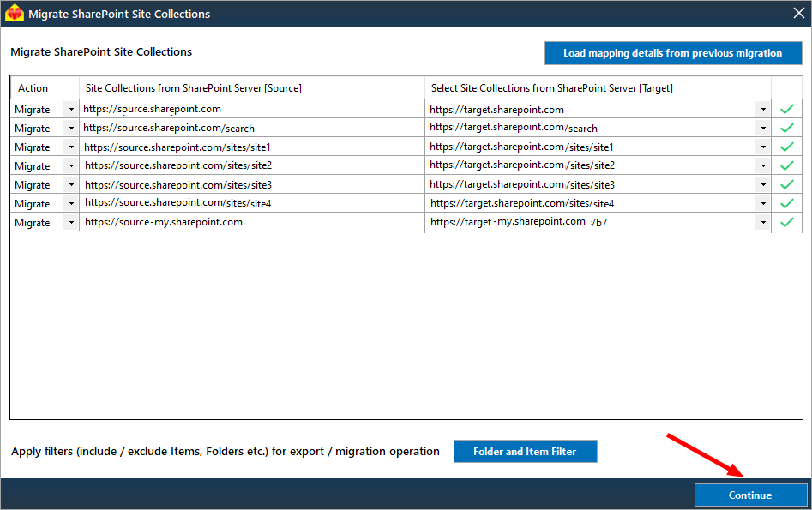Open Action dropdown for source sites/site3 row
812x510 pixels.
click(71, 184)
